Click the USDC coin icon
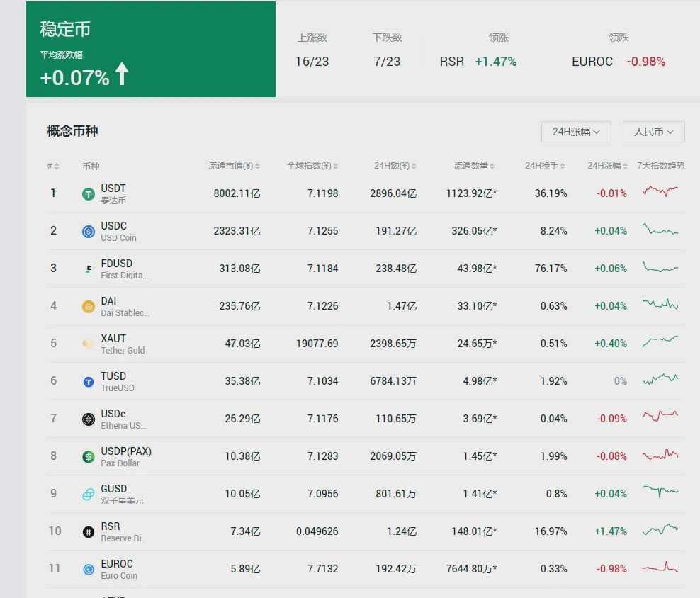Image resolution: width=700 pixels, height=598 pixels. tap(89, 232)
